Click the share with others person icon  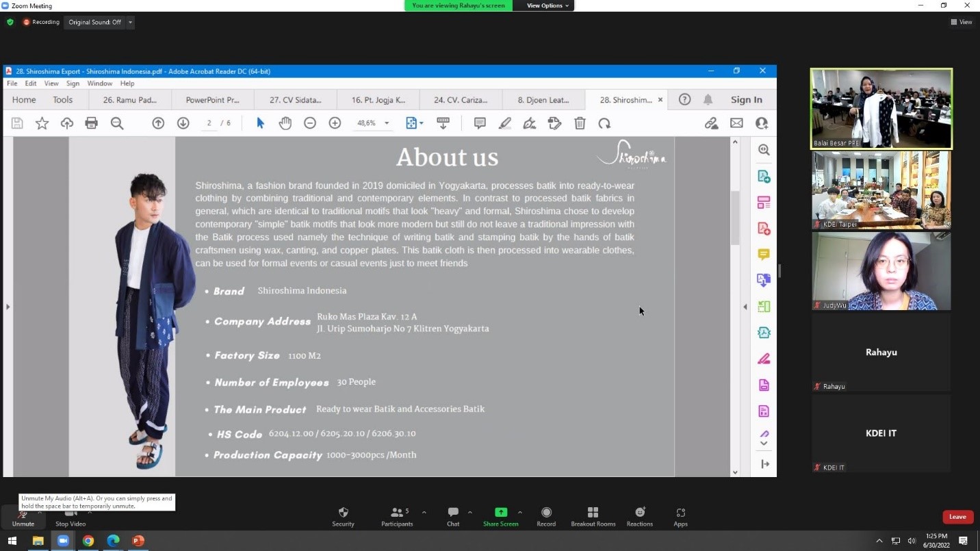click(762, 123)
